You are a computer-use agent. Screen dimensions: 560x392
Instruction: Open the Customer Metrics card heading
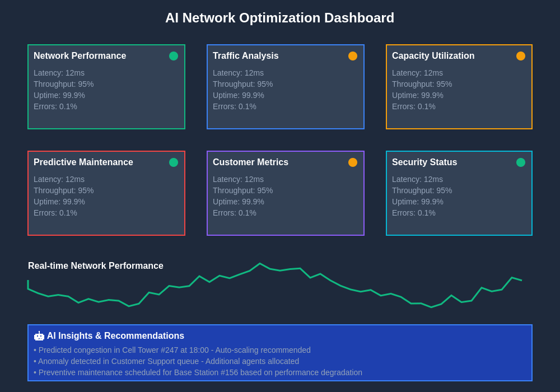tap(250, 162)
